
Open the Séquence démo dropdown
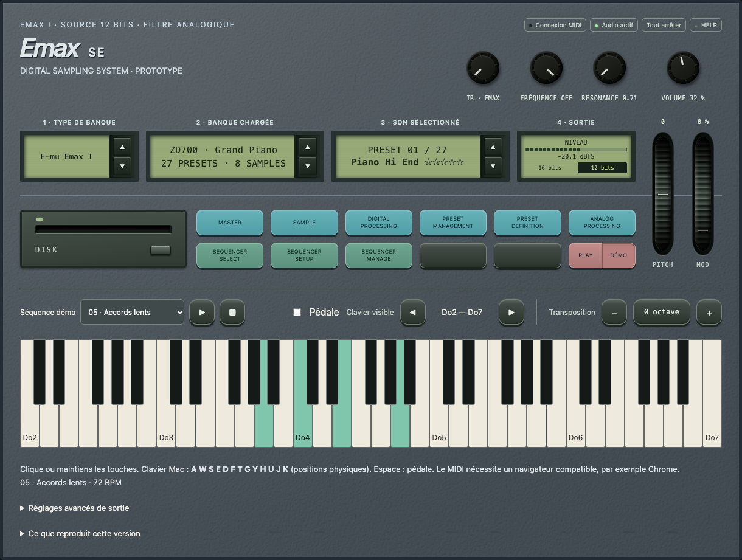pyautogui.click(x=132, y=313)
